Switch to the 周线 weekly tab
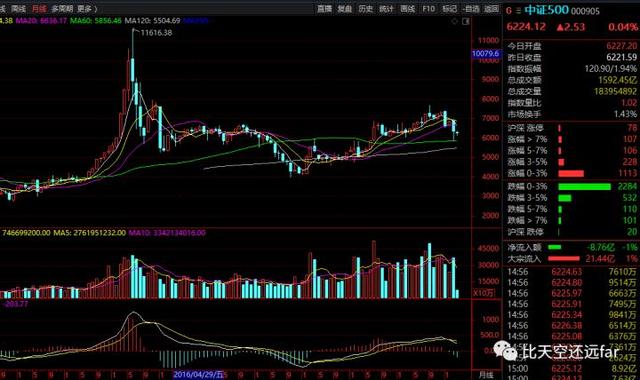 [18, 9]
